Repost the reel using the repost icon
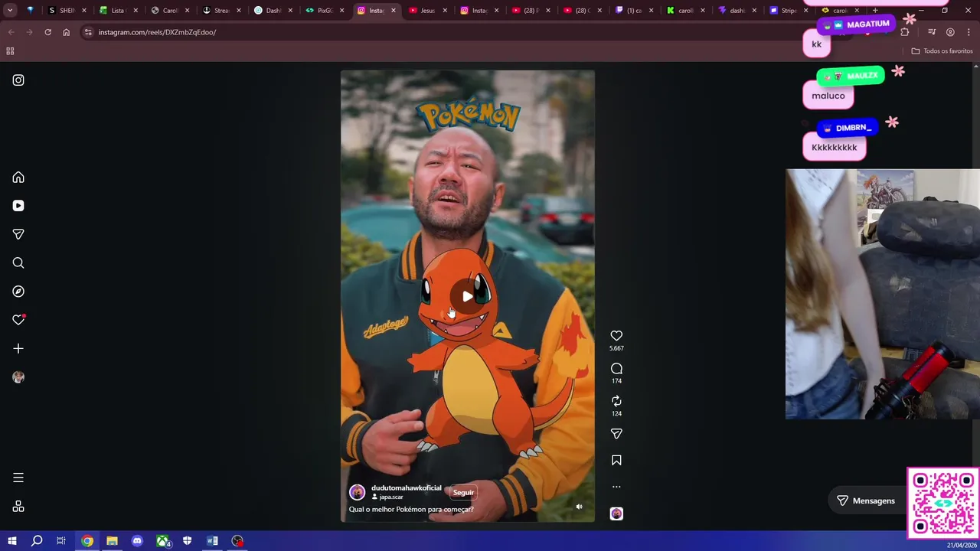This screenshot has width=980, height=551. [x=616, y=401]
